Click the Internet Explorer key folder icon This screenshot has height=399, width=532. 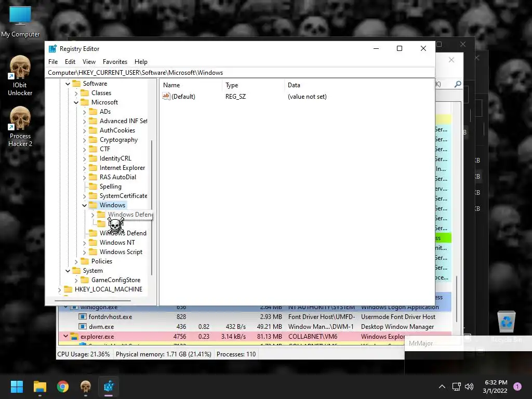(93, 168)
